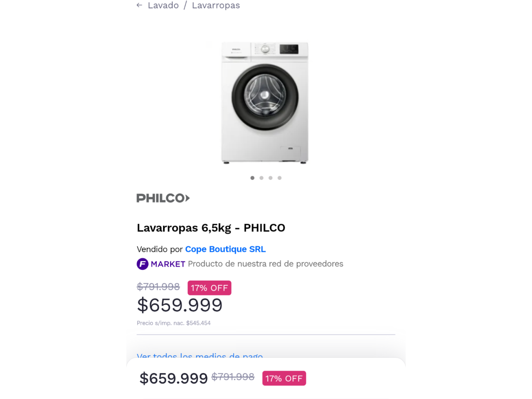Open seller Cope Boutique SRL page

click(225, 249)
